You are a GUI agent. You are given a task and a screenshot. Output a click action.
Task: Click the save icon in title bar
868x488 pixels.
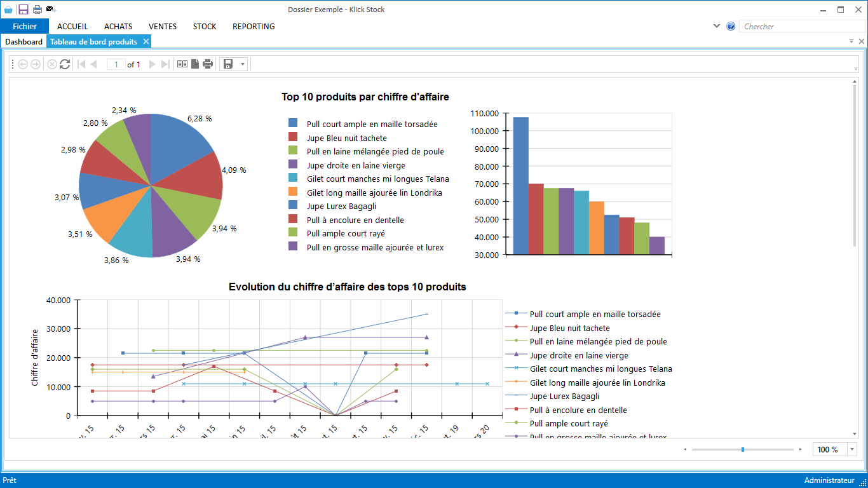tap(24, 10)
